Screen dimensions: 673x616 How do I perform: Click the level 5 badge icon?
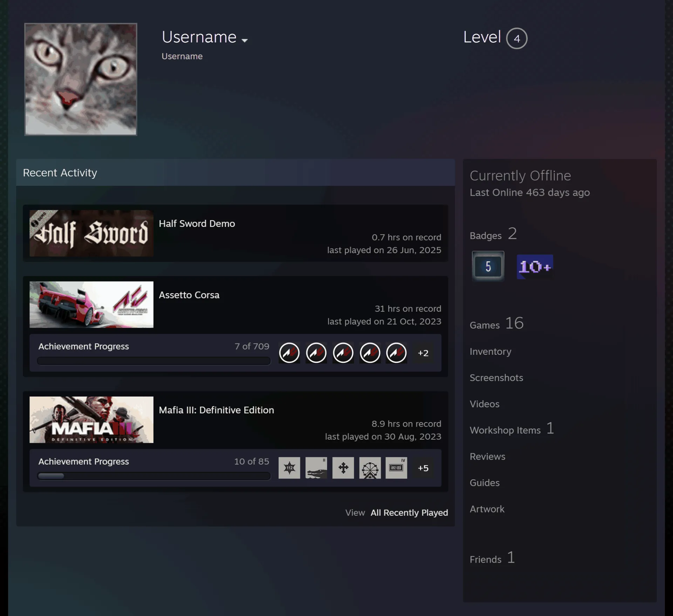pos(488,266)
